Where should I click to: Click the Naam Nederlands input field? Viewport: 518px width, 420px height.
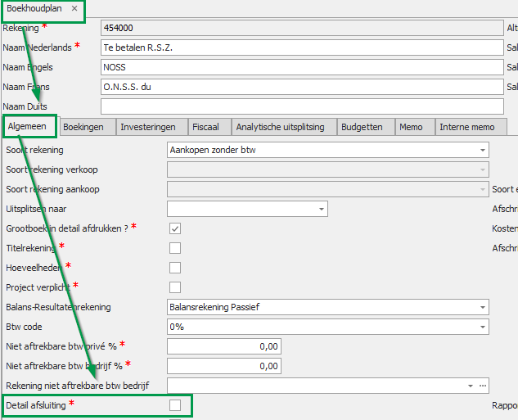[x=301, y=47]
